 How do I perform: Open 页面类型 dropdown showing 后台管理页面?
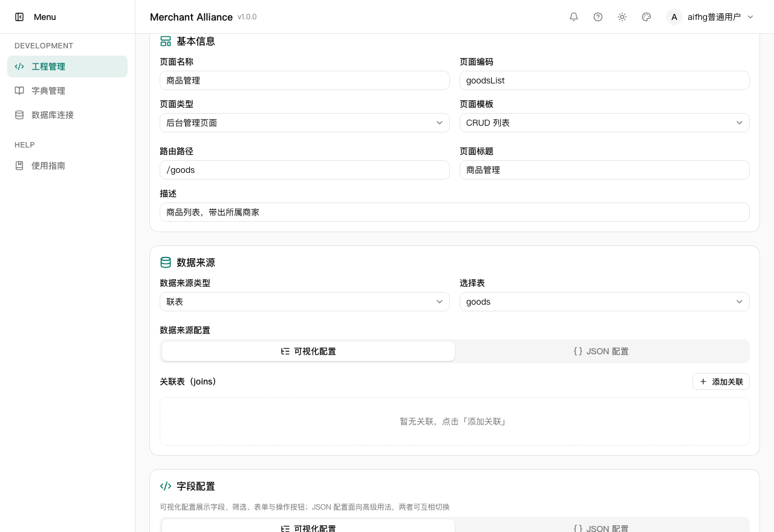[305, 123]
